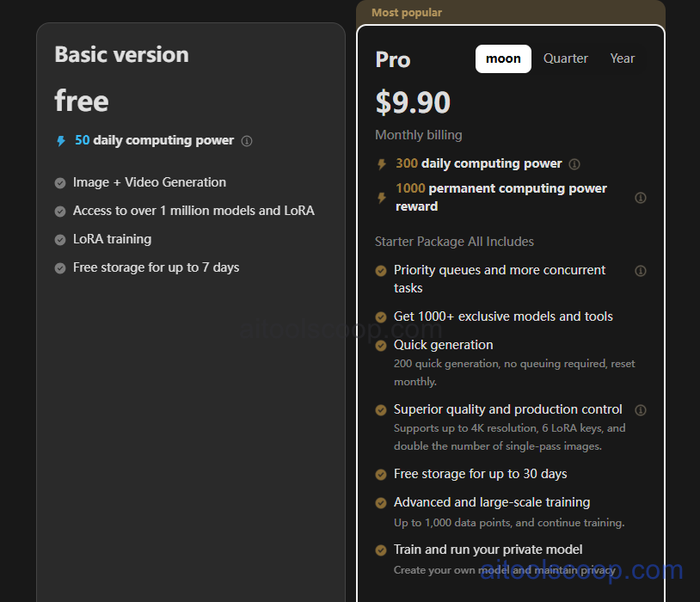Select the moon billing option
The image size is (700, 602).
(503, 58)
